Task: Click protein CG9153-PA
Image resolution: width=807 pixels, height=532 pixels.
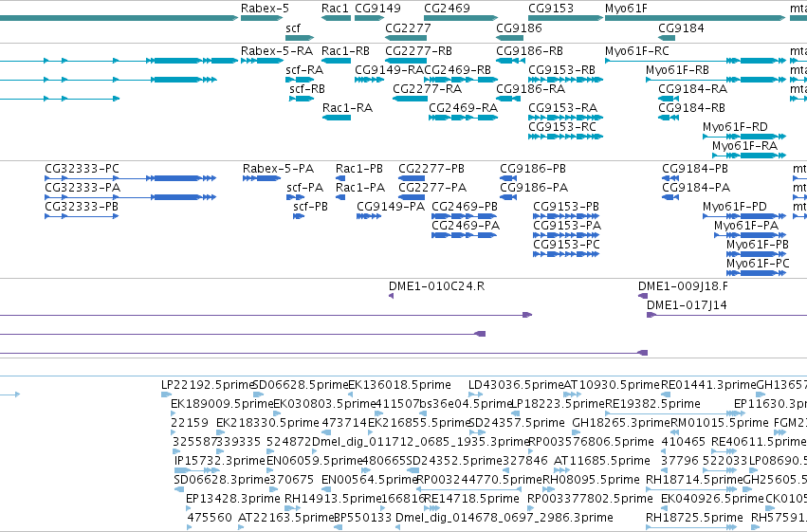Action: (x=567, y=226)
